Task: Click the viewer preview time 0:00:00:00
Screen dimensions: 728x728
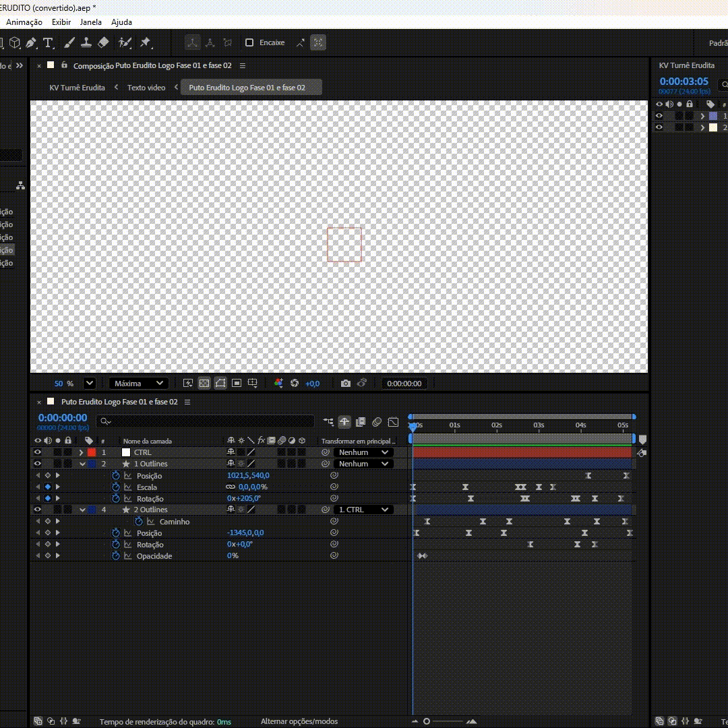Action: pyautogui.click(x=404, y=384)
